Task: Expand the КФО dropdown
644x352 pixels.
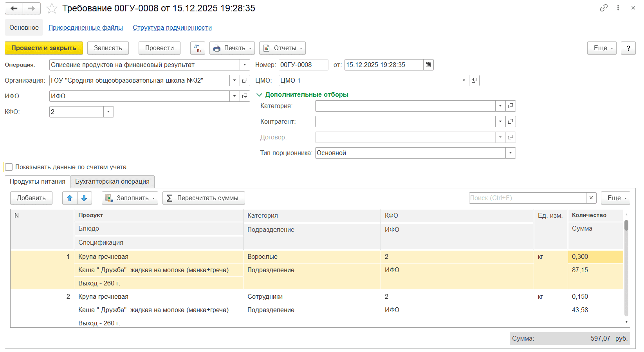Action: click(x=108, y=112)
